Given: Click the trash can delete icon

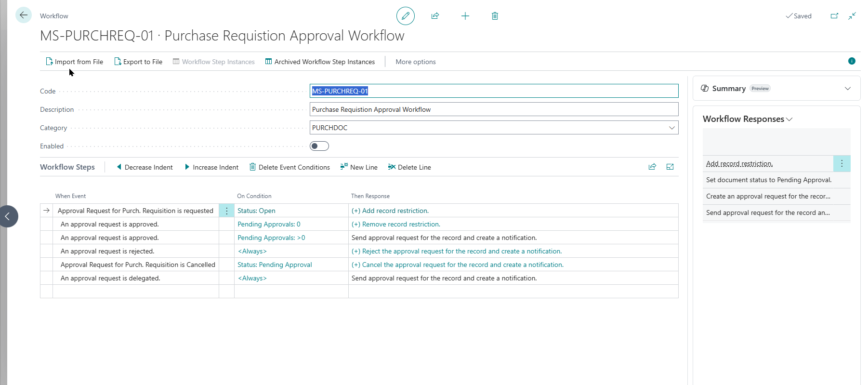Looking at the screenshot, I should pos(495,16).
